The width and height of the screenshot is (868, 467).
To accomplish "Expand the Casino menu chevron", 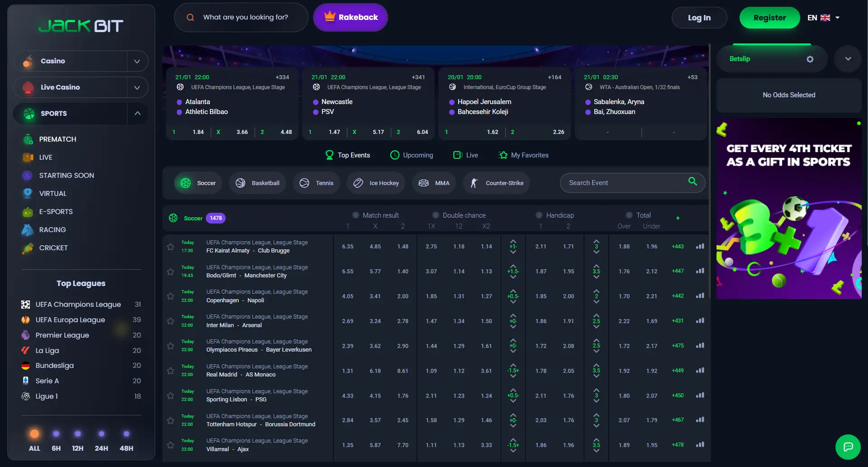I will [137, 62].
